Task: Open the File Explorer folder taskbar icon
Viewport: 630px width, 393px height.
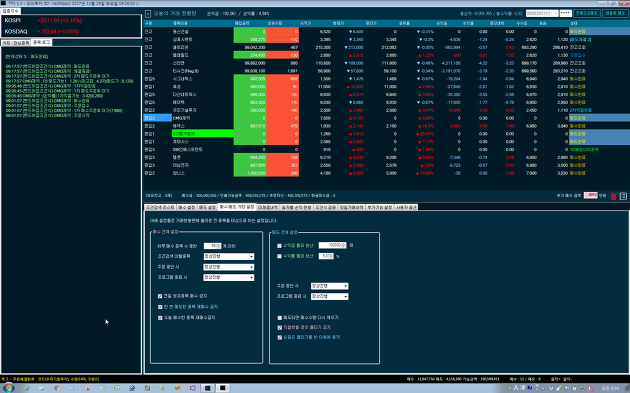Action: tap(41, 388)
